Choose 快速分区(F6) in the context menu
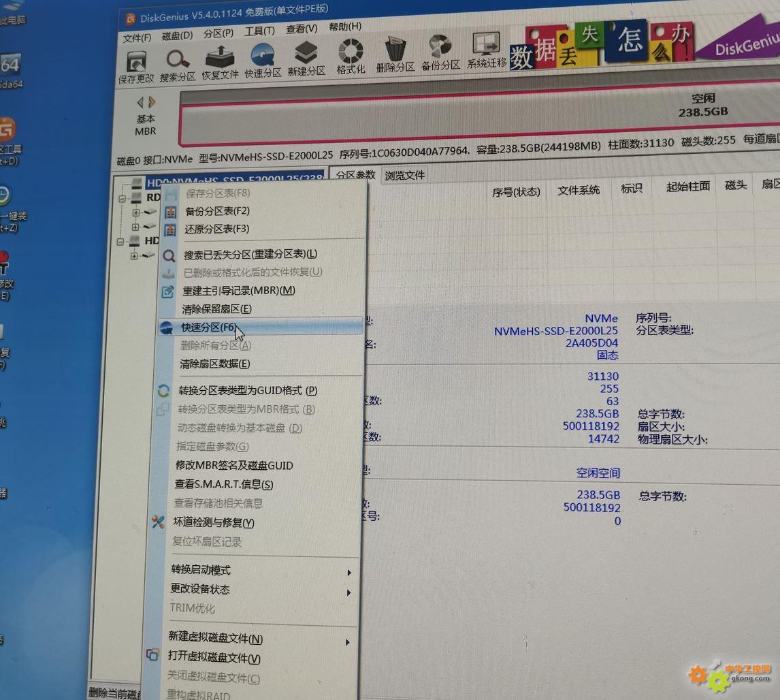Viewport: 780px width, 700px height. (260, 327)
